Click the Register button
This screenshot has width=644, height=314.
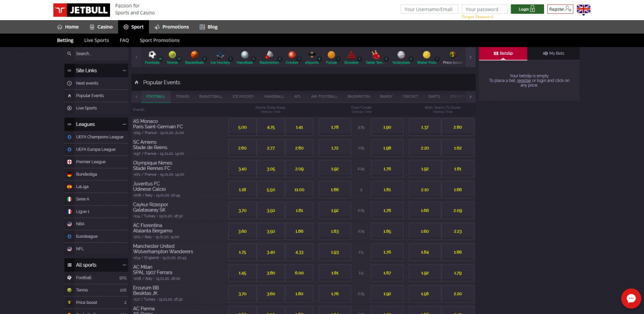(560, 9)
